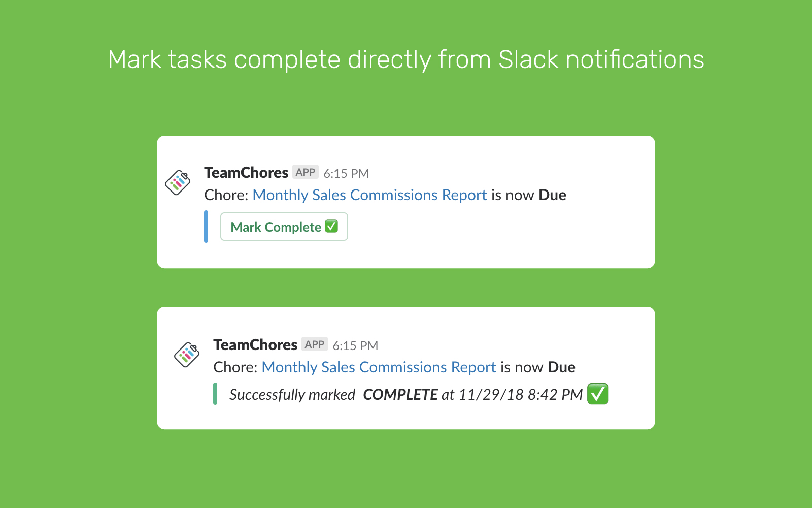
Task: Click bold "Due" in the Mark Complete message
Action: pyautogui.click(x=552, y=195)
